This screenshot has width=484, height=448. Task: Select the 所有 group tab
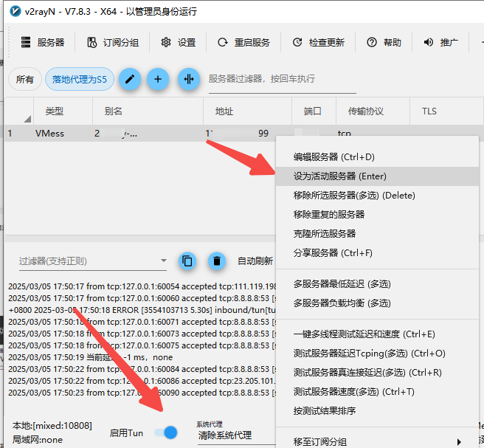coord(24,80)
